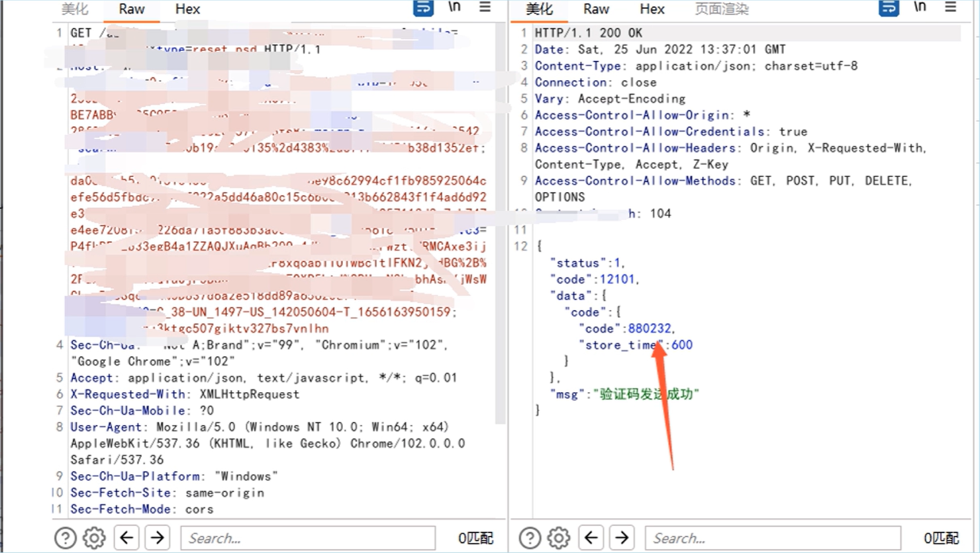Select the 美化 tab in request panel
This screenshot has height=553, width=980.
pos(75,9)
